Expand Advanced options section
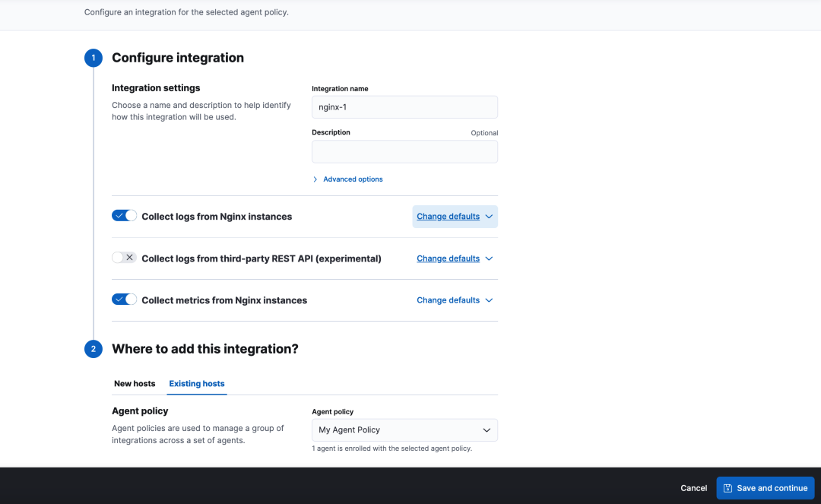Viewport: 821px width, 504px height. pos(353,179)
